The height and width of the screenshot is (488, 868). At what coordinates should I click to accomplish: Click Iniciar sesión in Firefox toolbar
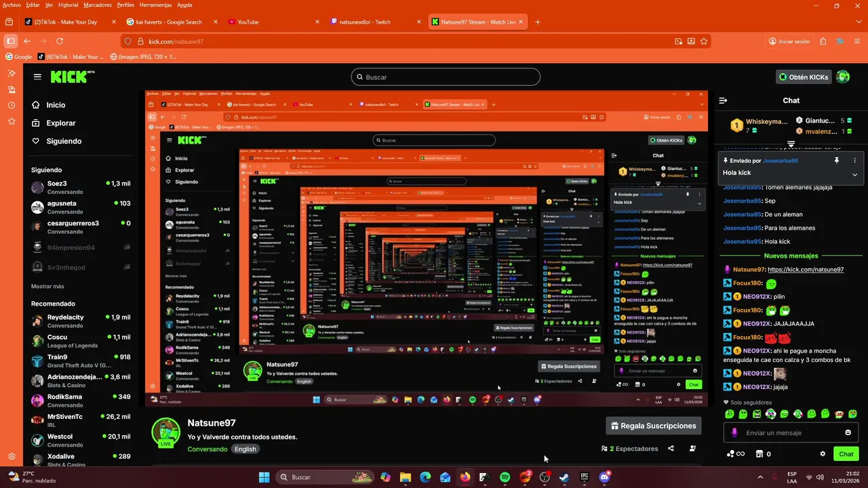click(x=789, y=41)
